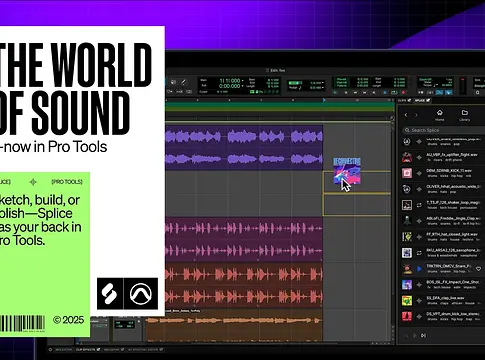Select DS_VPT_drum_kick_low_stereo sample
The image size is (485, 360).
[x=442, y=316]
